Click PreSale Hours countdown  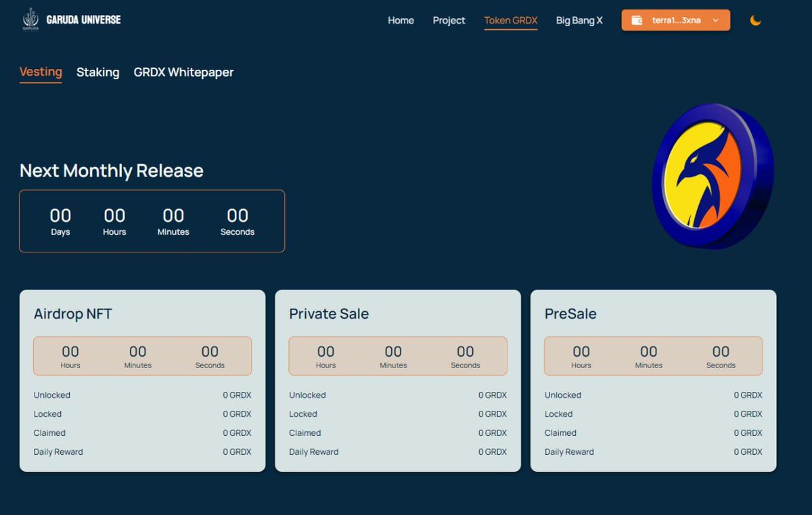581,351
